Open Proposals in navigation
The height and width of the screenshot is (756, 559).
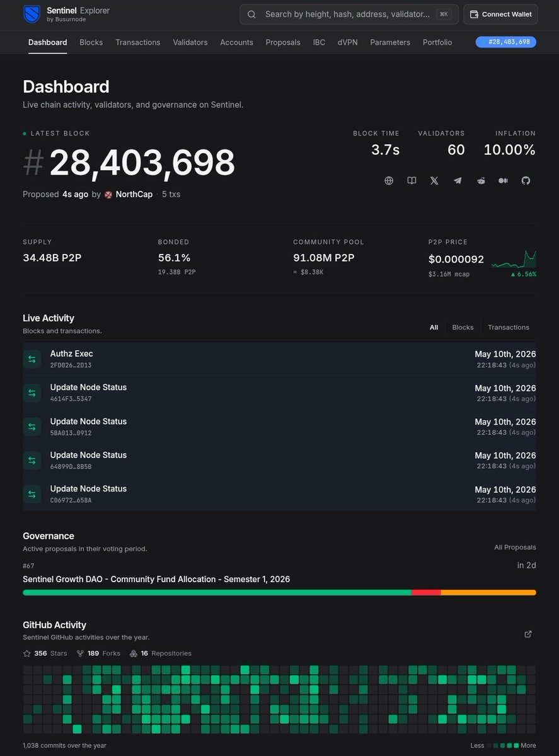click(283, 42)
